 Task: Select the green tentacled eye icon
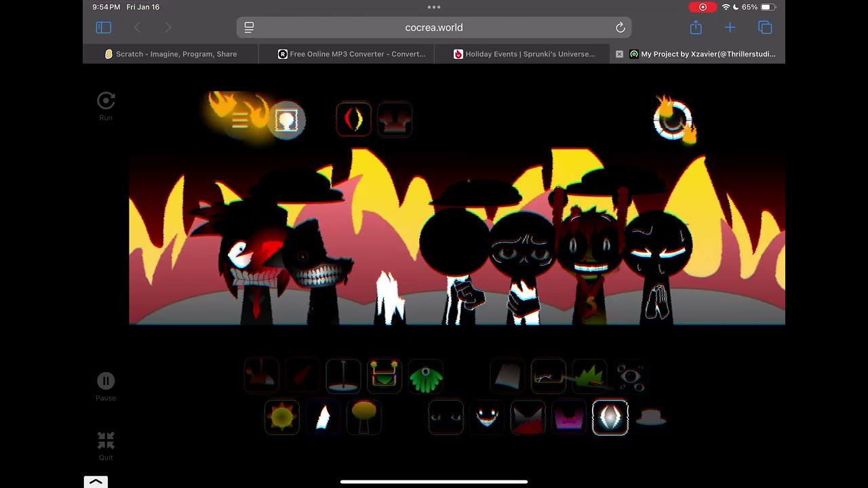tap(425, 377)
